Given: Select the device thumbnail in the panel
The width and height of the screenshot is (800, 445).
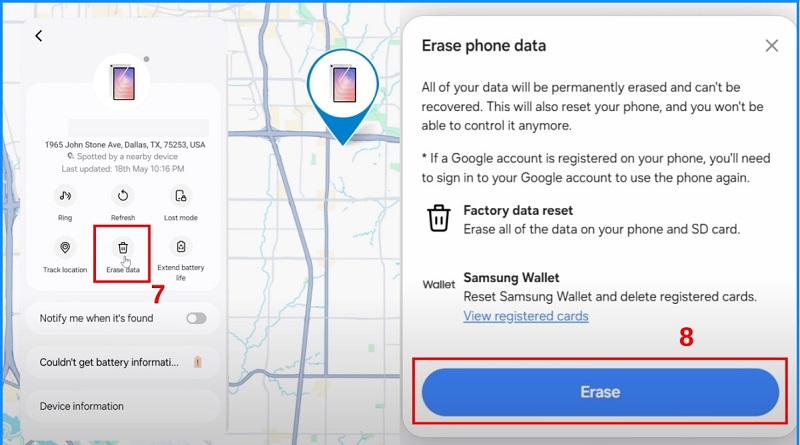Looking at the screenshot, I should click(122, 82).
